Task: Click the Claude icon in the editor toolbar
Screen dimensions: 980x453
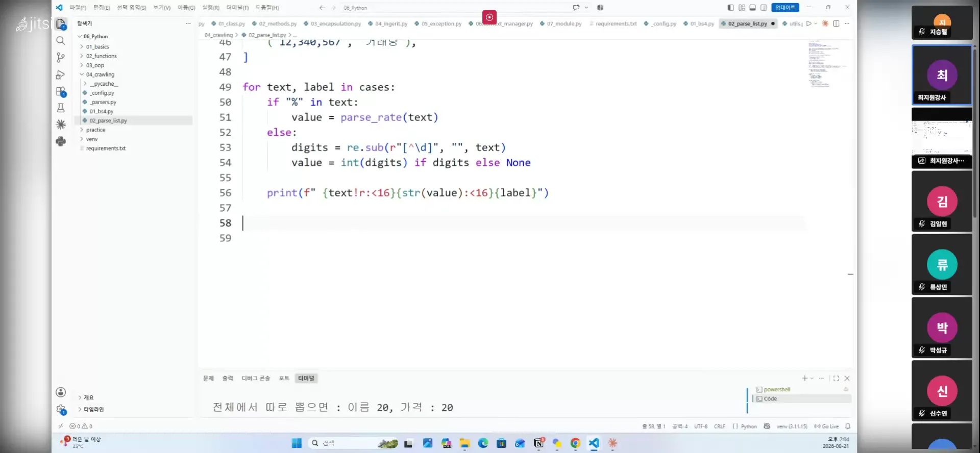Action: click(825, 23)
